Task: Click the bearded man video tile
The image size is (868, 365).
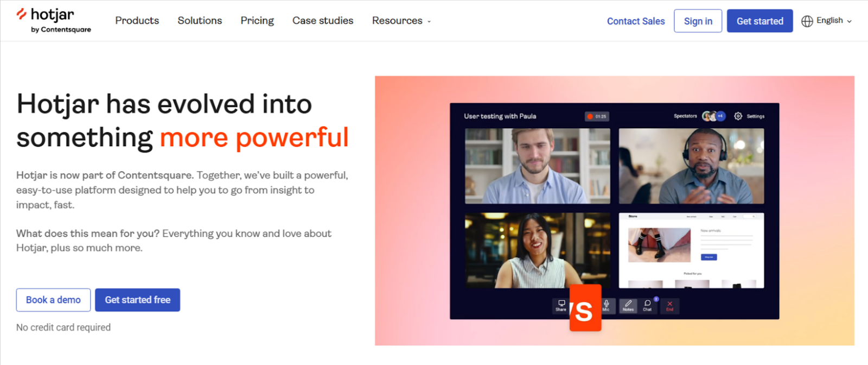Action: [x=538, y=166]
